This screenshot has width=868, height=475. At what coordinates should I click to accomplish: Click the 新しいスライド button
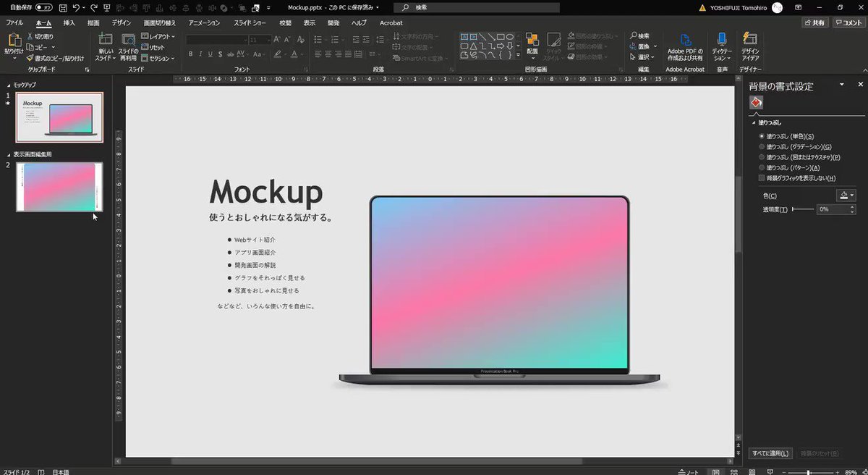104,46
